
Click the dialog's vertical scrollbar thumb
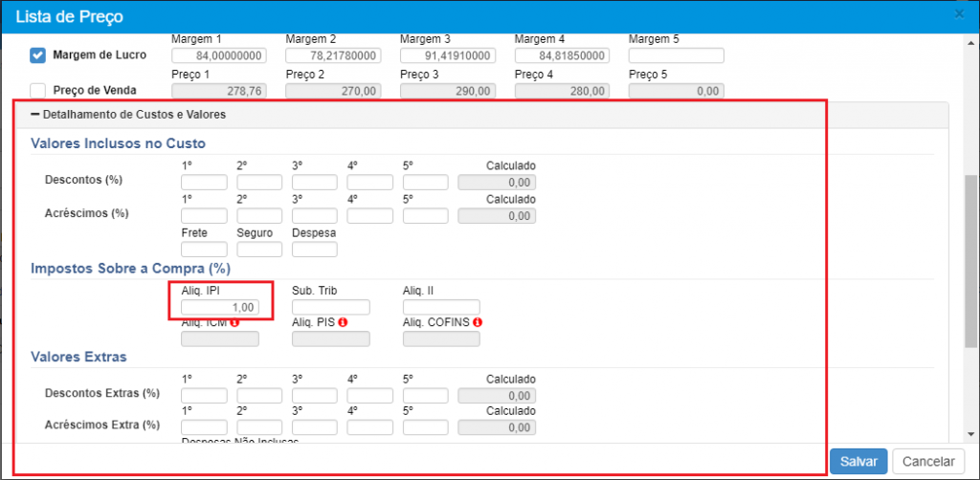click(970, 258)
